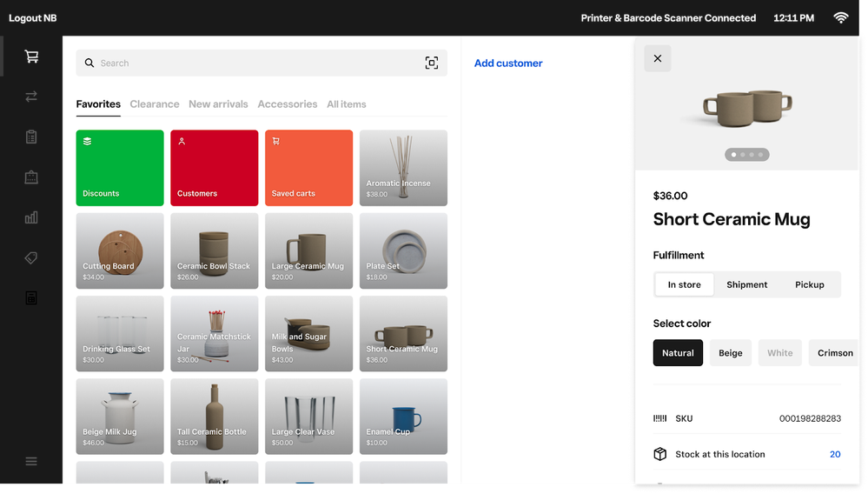Click the Search input field

click(252, 63)
